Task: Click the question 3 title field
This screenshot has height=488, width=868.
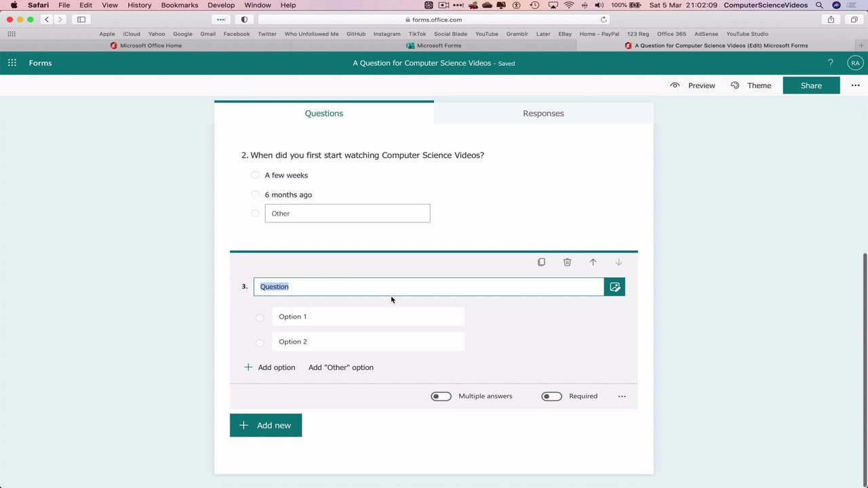Action: coord(429,287)
